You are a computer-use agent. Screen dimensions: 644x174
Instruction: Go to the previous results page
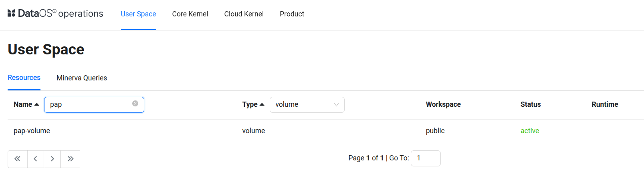tap(36, 159)
